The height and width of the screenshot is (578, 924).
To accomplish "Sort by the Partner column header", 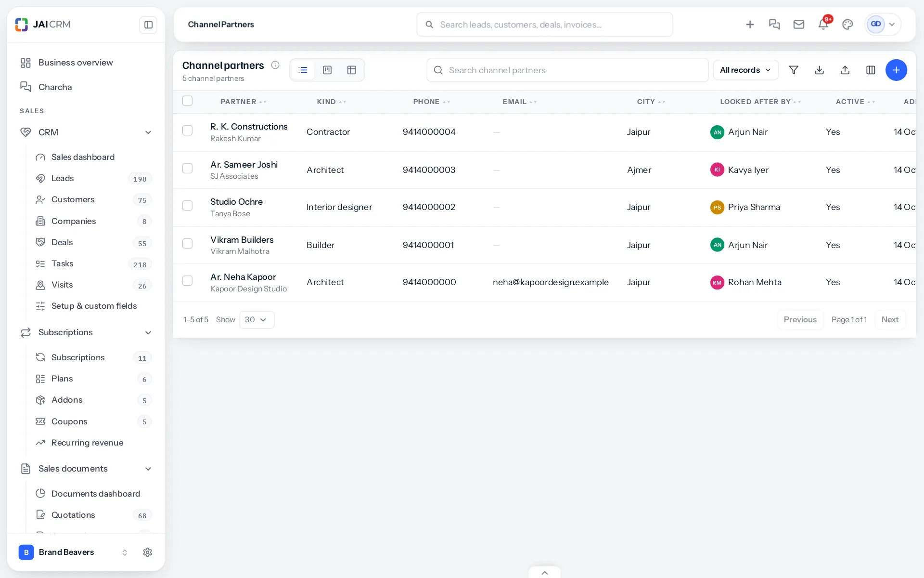I will (x=243, y=102).
